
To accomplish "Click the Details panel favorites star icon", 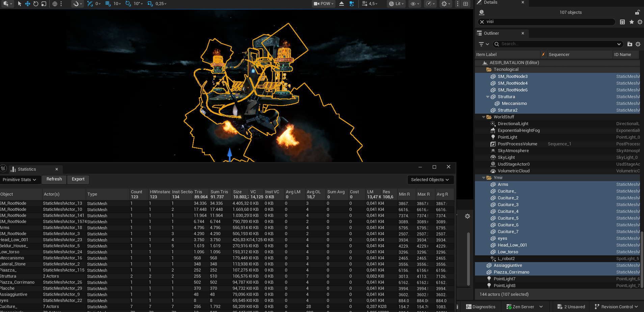I will tap(632, 22).
